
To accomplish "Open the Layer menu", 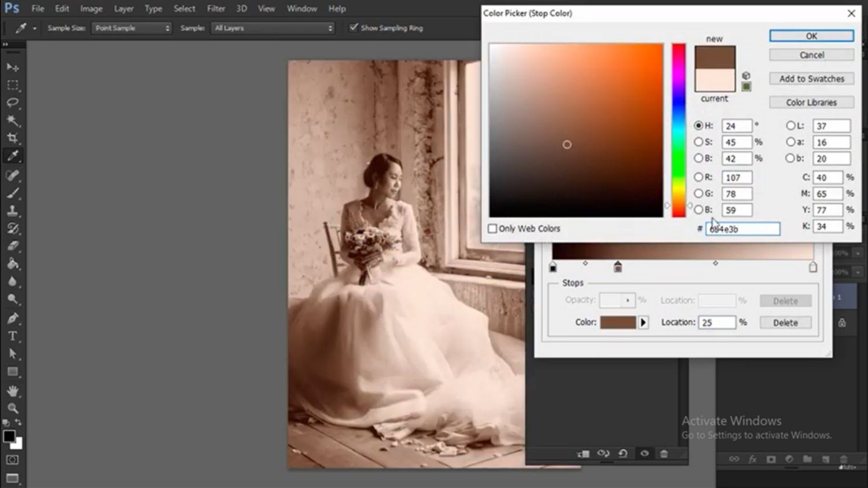I will tap(123, 9).
